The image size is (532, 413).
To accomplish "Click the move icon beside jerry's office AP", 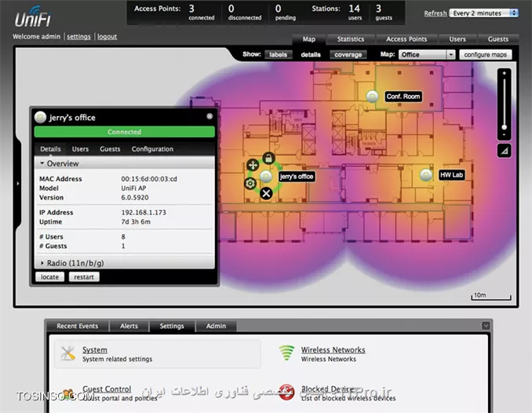I will (x=253, y=166).
